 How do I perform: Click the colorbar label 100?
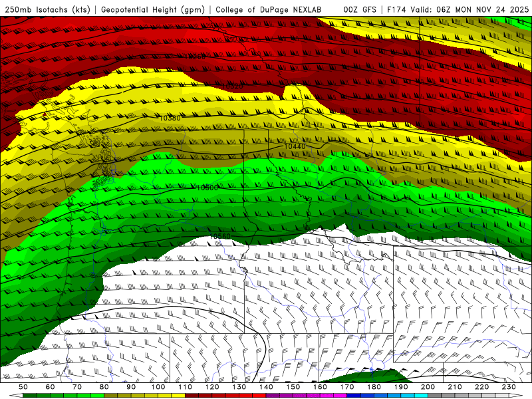(158, 387)
